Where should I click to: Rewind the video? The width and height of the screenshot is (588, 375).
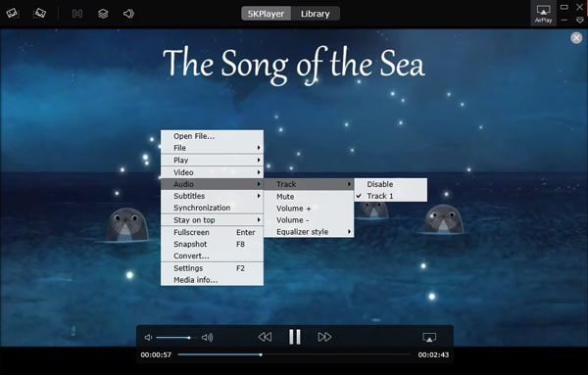point(266,337)
